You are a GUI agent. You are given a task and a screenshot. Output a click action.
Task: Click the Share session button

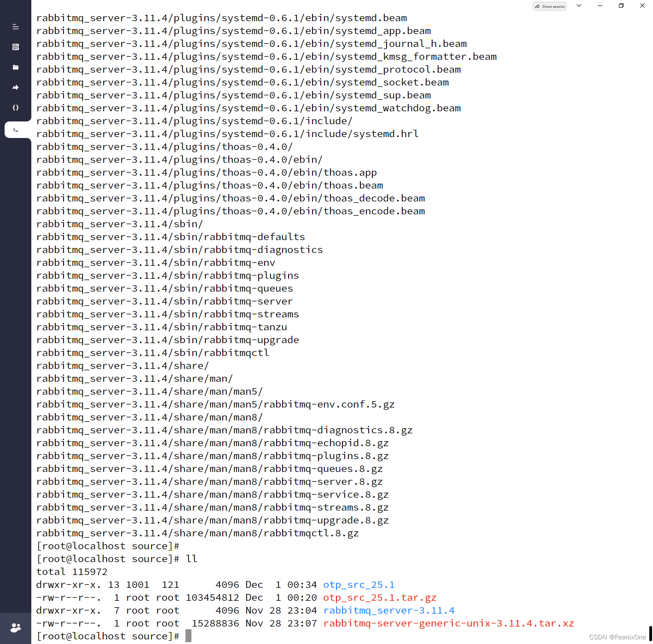click(549, 6)
